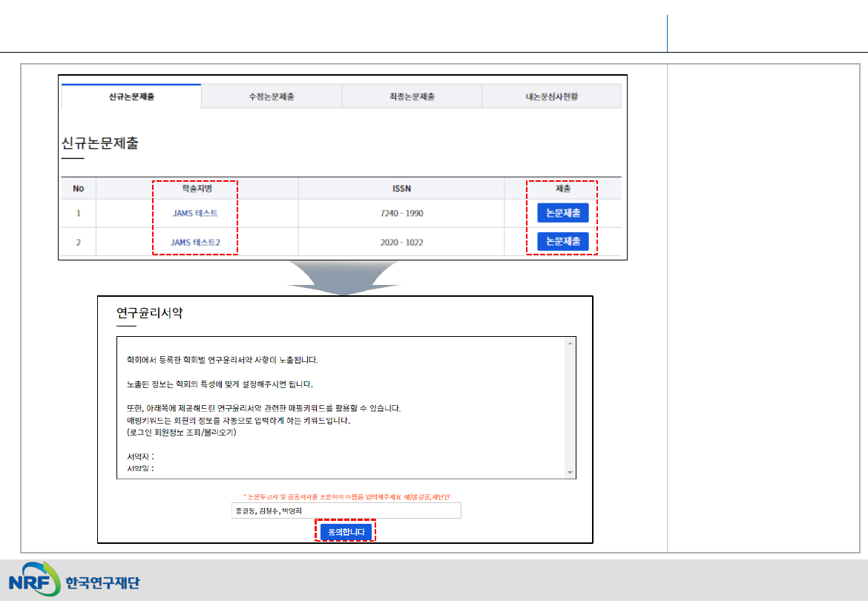Select ISSN value 2020 - 1022
Viewport: 868px width, 601px height.
401,242
